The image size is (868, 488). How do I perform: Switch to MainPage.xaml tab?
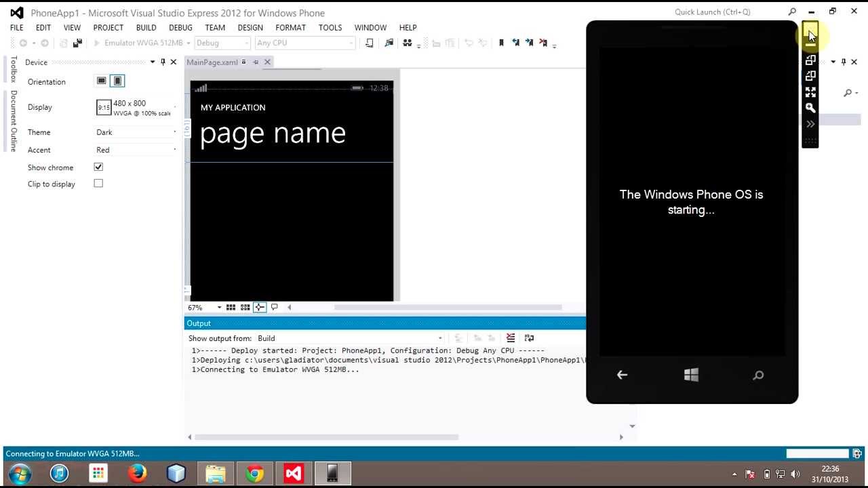[212, 62]
